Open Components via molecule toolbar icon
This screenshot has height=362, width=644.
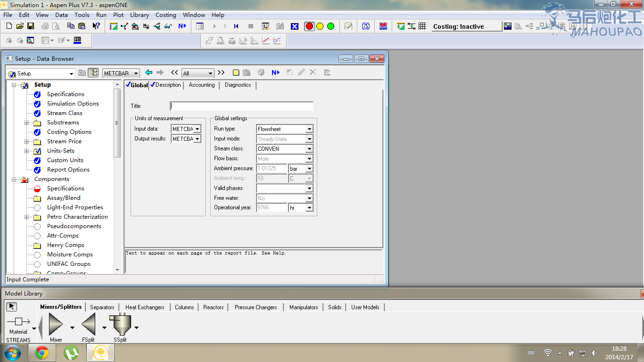click(124, 26)
